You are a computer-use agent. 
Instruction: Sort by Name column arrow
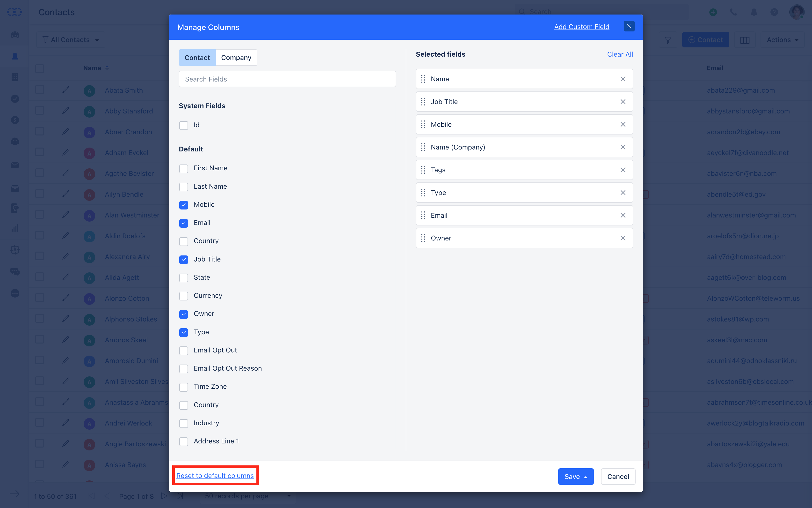click(x=107, y=68)
